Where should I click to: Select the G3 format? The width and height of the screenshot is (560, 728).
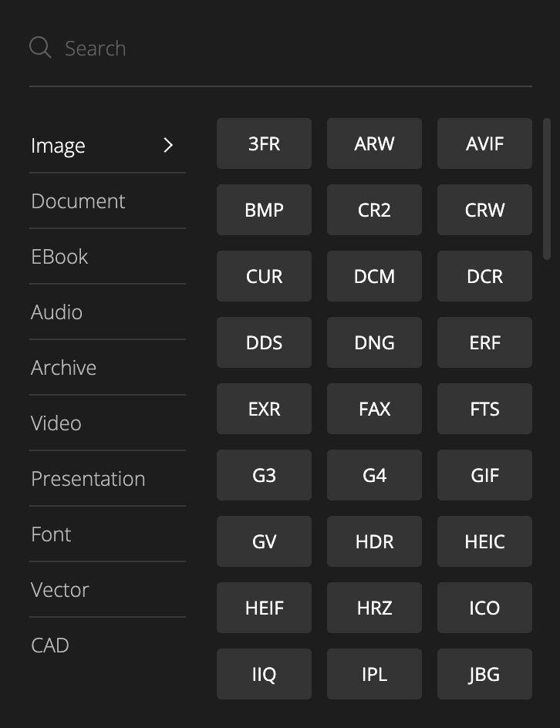265,475
